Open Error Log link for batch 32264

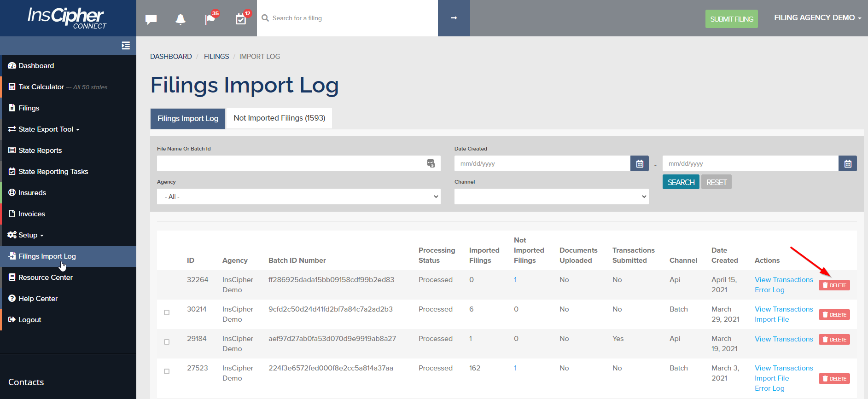pyautogui.click(x=769, y=290)
